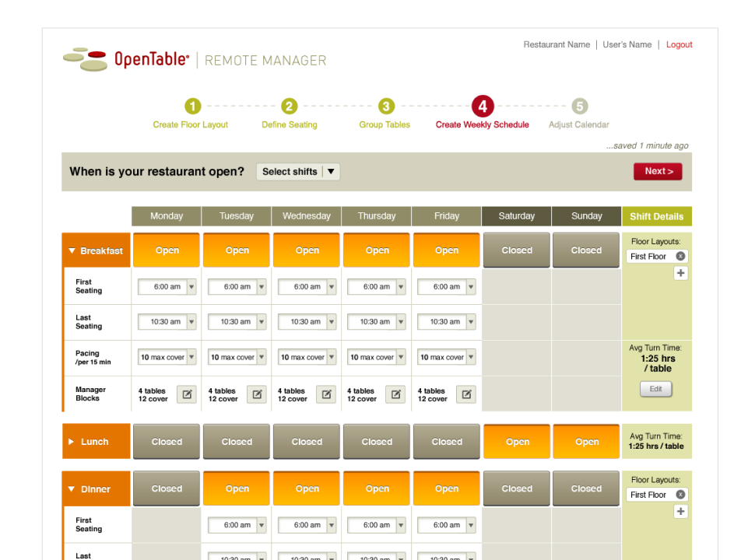This screenshot has height=560, width=755.
Task: Add a floor layout to Breakfast shift
Action: pyautogui.click(x=680, y=273)
